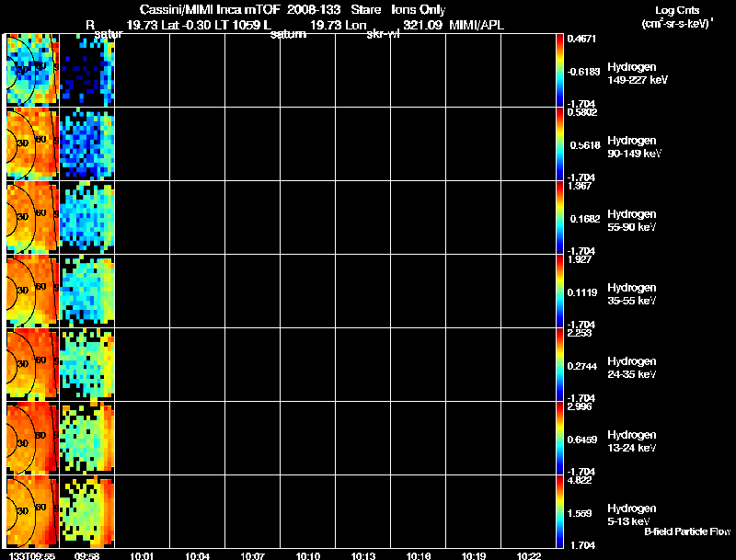Click the '09:58' time axis label
Image resolution: width=736 pixels, height=560 pixels.
[x=86, y=555]
